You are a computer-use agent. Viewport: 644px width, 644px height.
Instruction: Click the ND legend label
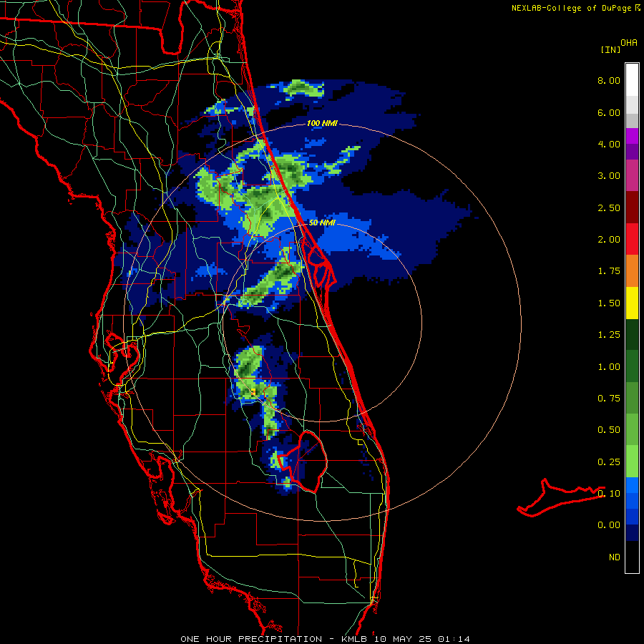click(x=615, y=557)
